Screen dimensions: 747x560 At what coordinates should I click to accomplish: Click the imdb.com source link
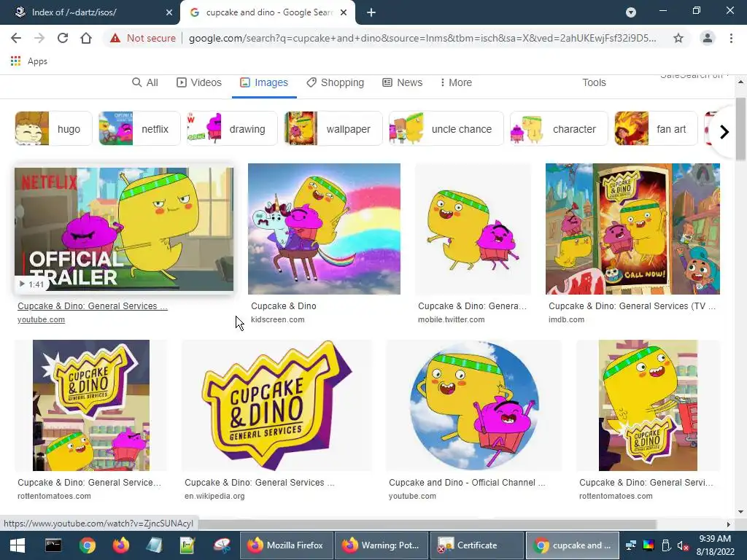(566, 319)
